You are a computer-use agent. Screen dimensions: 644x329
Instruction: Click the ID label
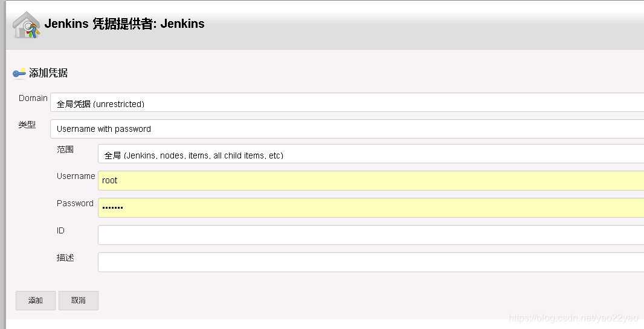(x=60, y=230)
